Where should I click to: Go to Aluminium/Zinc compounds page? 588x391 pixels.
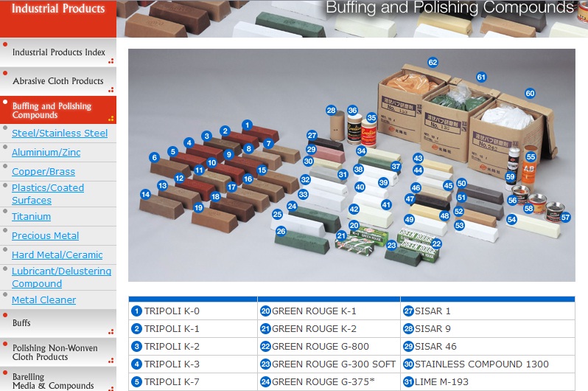coord(46,153)
